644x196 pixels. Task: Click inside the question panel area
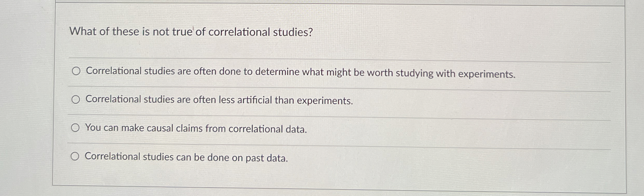coord(312,47)
